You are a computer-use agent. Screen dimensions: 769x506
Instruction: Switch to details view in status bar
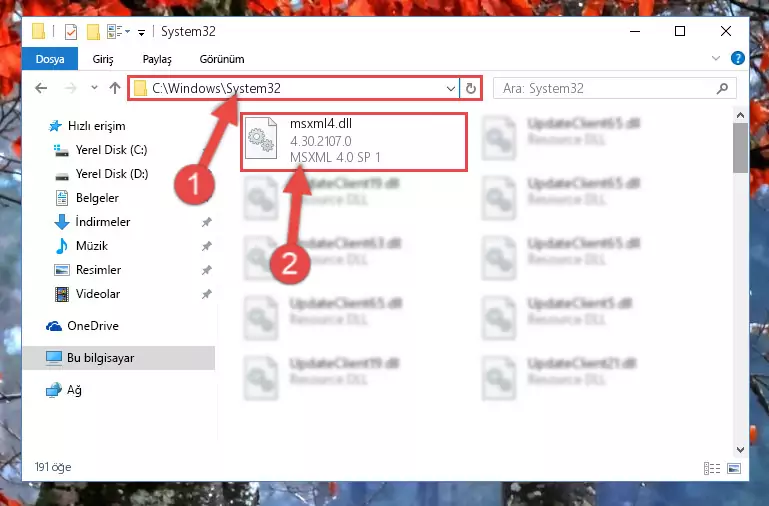[x=712, y=468]
